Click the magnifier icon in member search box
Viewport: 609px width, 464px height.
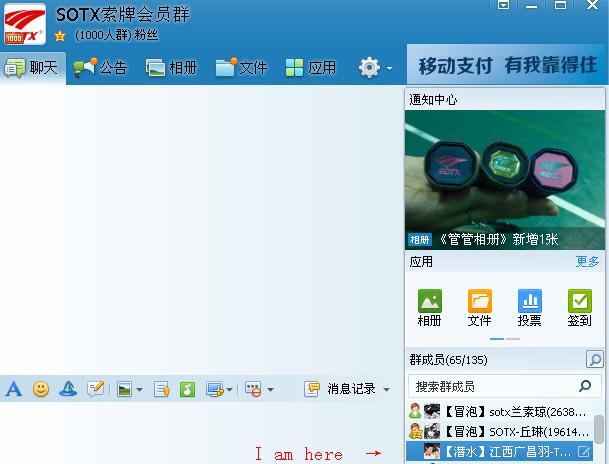(x=585, y=386)
